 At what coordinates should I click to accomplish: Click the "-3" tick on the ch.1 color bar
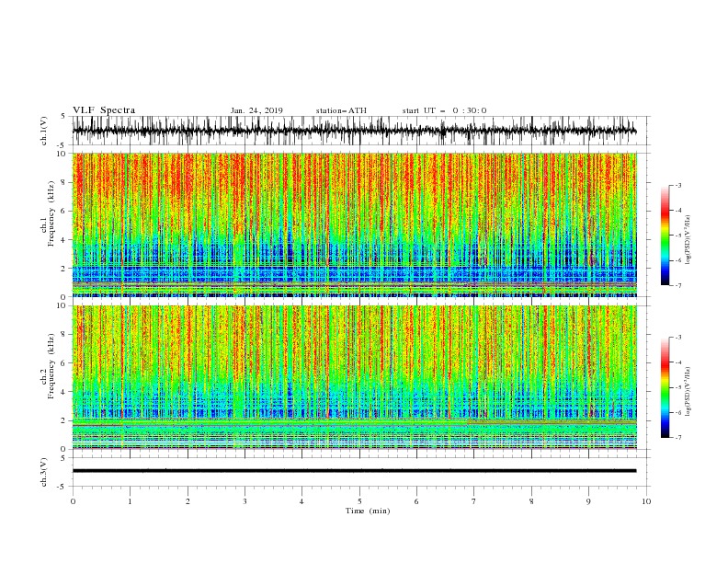click(678, 185)
